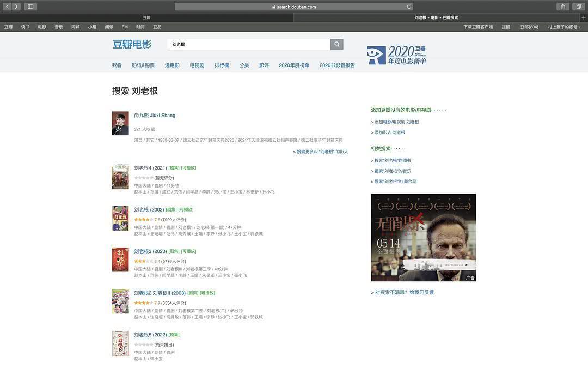Open the 影评 navigation item
This screenshot has width=588, height=368.
(264, 65)
